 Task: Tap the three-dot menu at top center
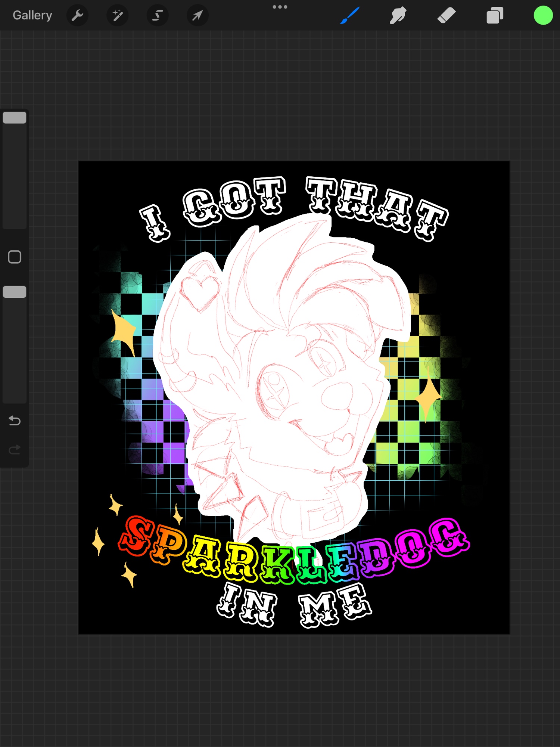click(x=280, y=7)
